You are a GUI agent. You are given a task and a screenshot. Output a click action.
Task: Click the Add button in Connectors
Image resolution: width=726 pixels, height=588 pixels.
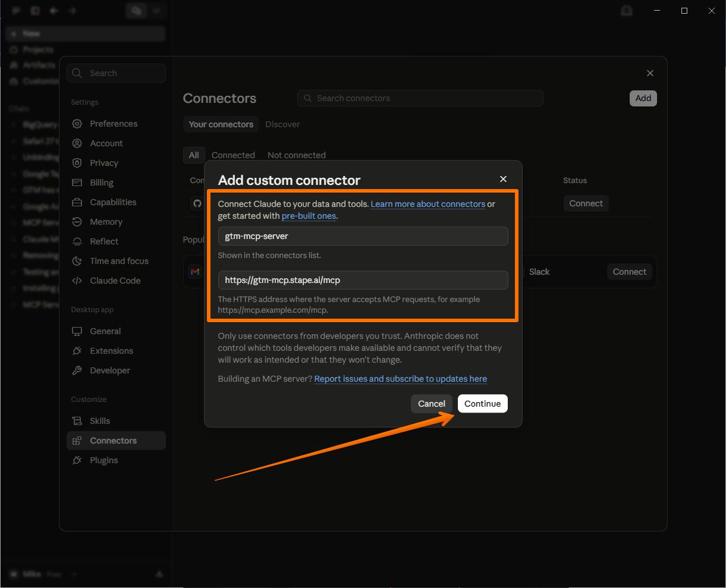pyautogui.click(x=643, y=98)
